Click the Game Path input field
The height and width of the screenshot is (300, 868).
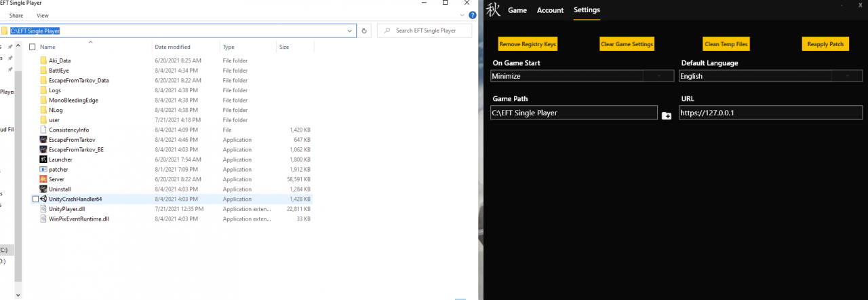tap(574, 113)
